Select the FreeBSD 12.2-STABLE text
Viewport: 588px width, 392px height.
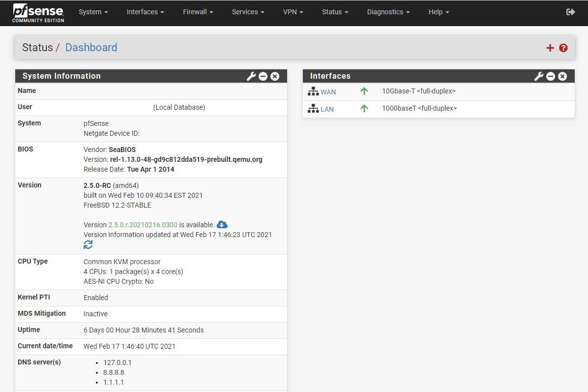tap(118, 205)
